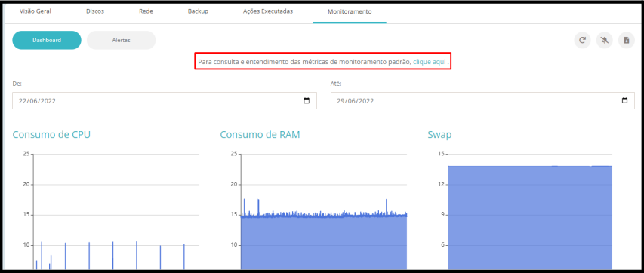Screen dimensions: 644x273
Task: Click the 'Swap' chart title
Action: [439, 135]
